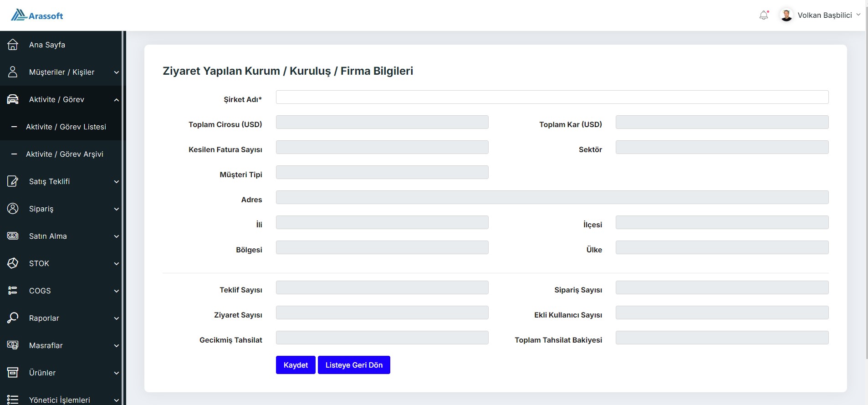Screen dimensions: 868x405
Task: Select the Masraflar menu label
Action: 46,345
